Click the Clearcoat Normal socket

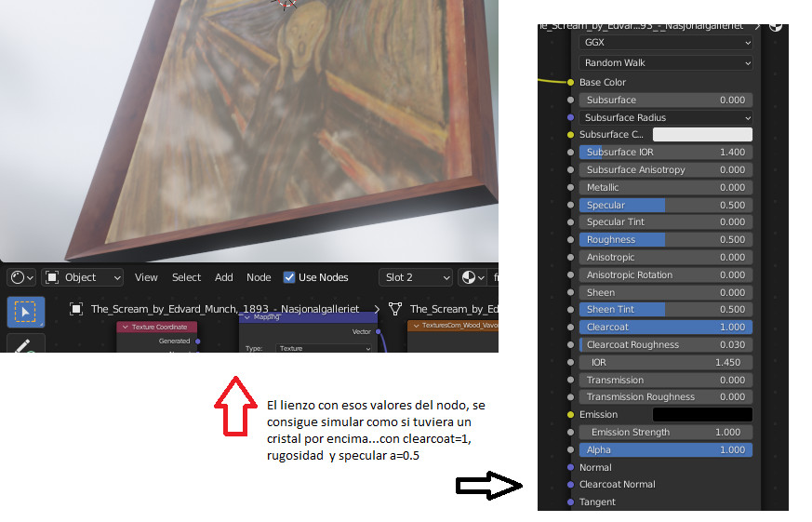coord(570,484)
